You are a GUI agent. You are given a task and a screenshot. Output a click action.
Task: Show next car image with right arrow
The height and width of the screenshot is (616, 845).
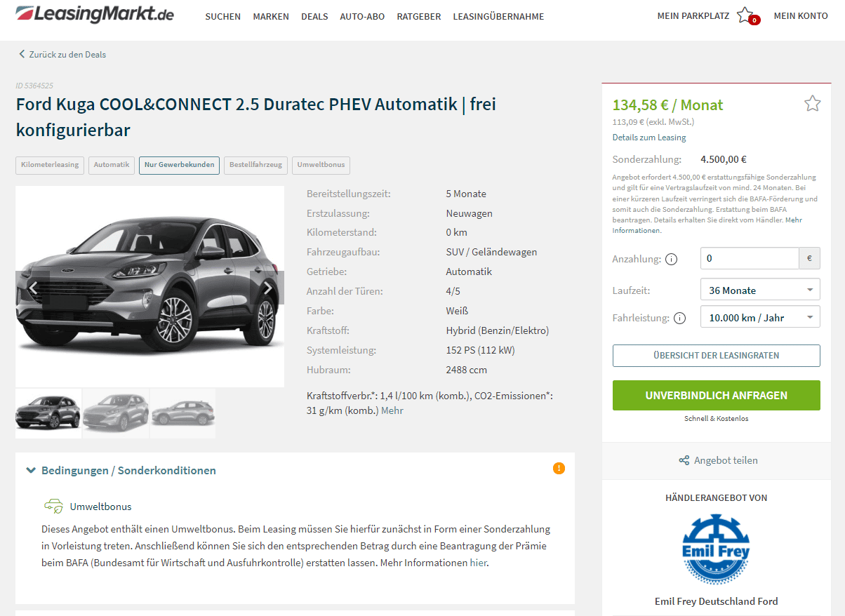point(267,288)
